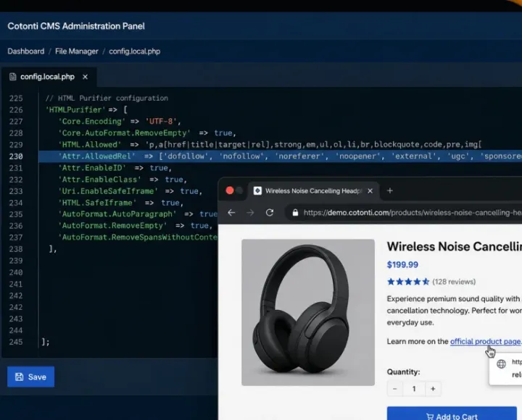Click the quantity field showing 1
522x420 pixels.
click(414, 389)
